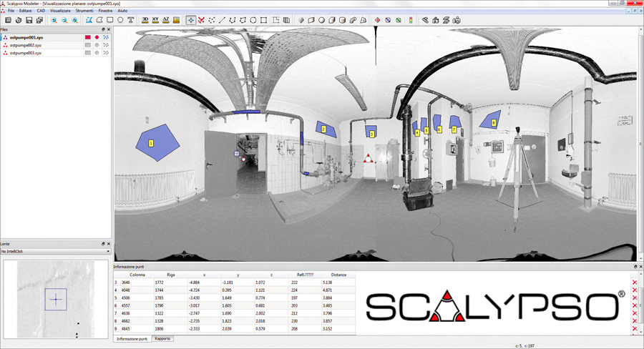Toggle points icon for ostpumpe003.syo
The image size is (644, 349).
pyautogui.click(x=106, y=53)
